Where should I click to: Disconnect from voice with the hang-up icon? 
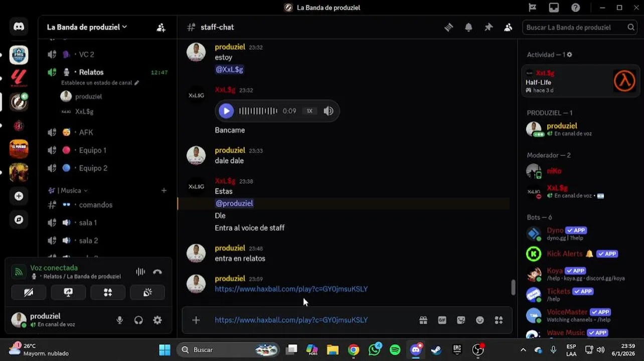click(x=157, y=272)
